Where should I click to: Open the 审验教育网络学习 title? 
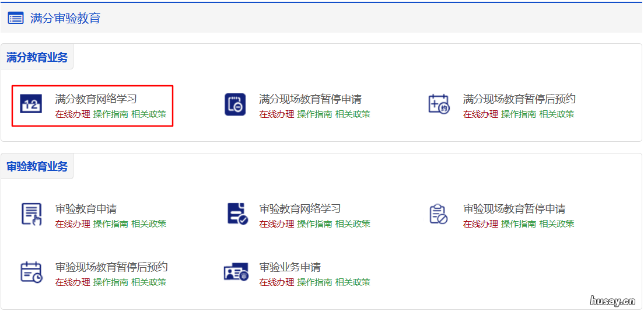click(300, 209)
